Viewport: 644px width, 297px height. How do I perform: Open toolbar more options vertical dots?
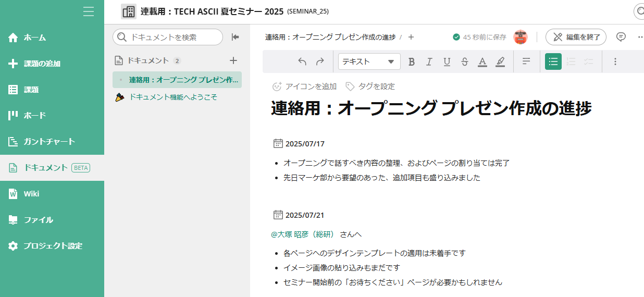(x=615, y=61)
